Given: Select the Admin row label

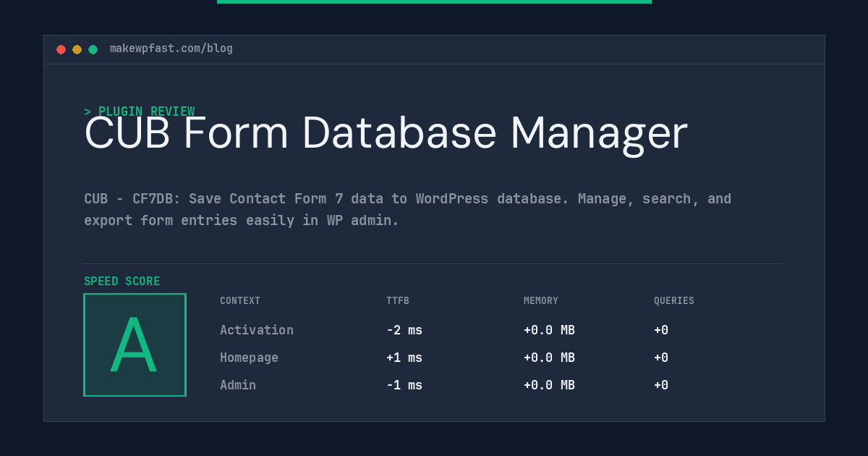Looking at the screenshot, I should coord(238,385).
